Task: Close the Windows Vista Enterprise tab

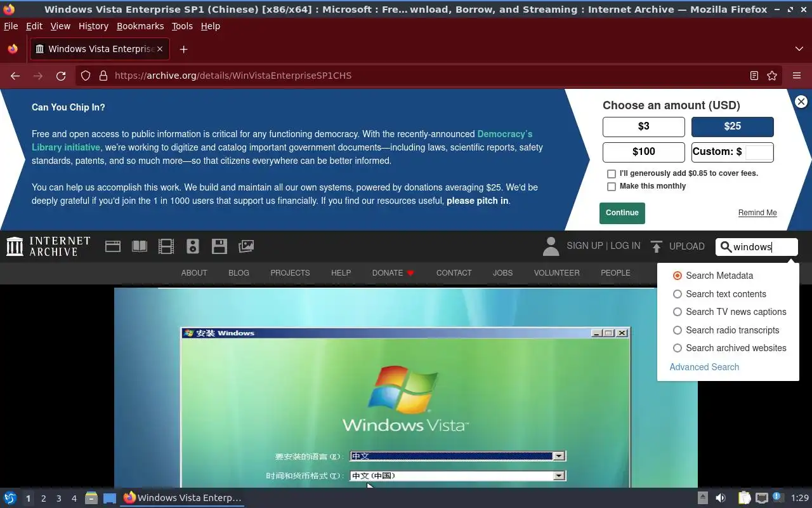Action: [160, 49]
